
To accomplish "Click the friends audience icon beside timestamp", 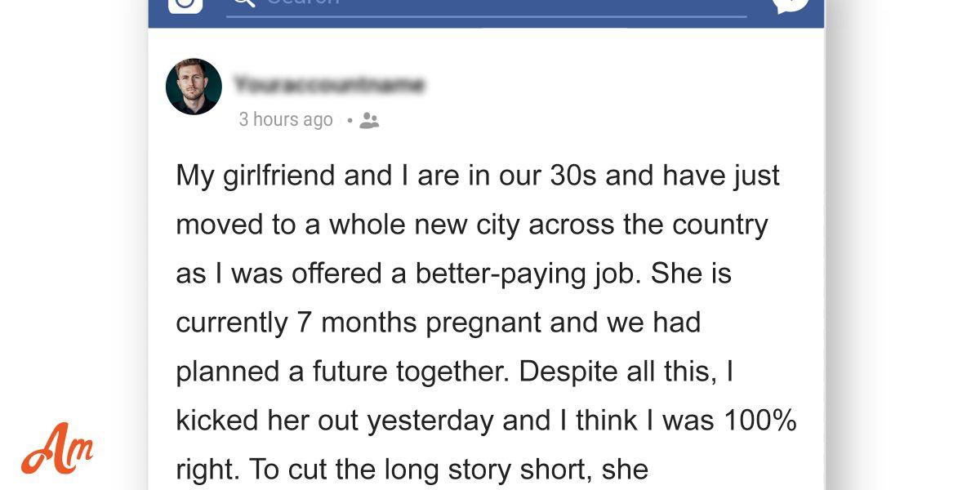I will 369,121.
